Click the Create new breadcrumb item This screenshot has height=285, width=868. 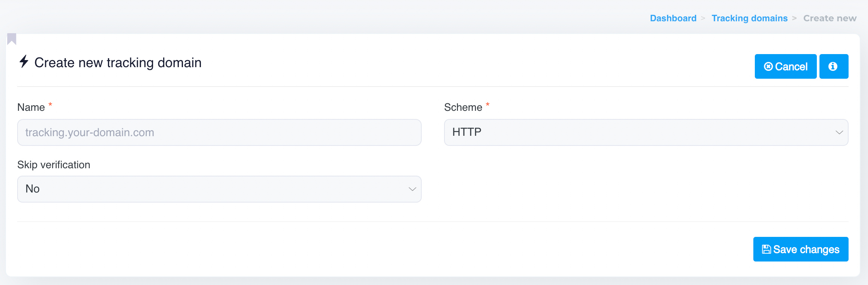coord(830,18)
